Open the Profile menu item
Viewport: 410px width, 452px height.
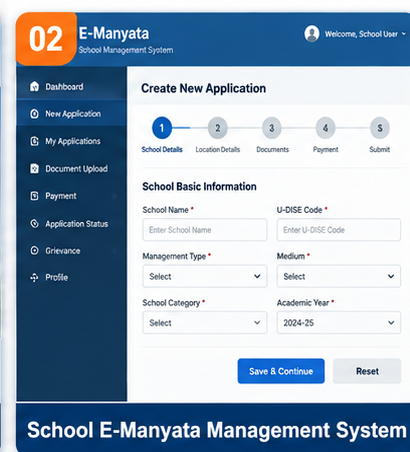71,277
